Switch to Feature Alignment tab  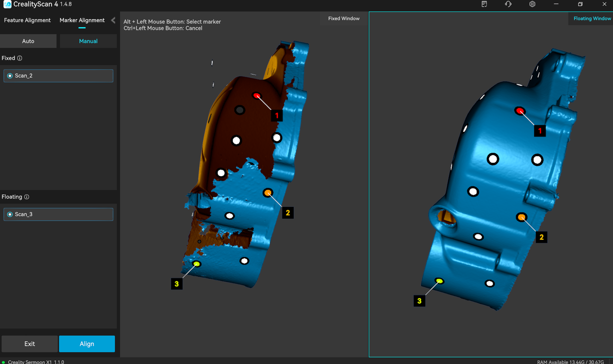[x=27, y=20]
